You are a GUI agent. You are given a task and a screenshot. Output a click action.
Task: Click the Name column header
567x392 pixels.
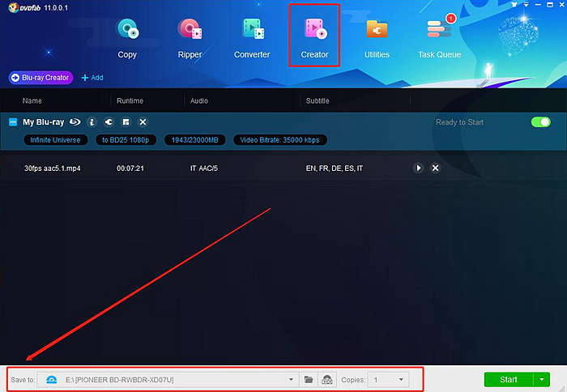(32, 101)
